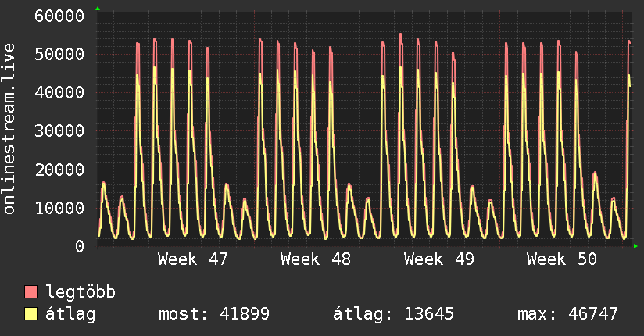
Task: Click the 10000 y-axis label
Action: [59, 208]
